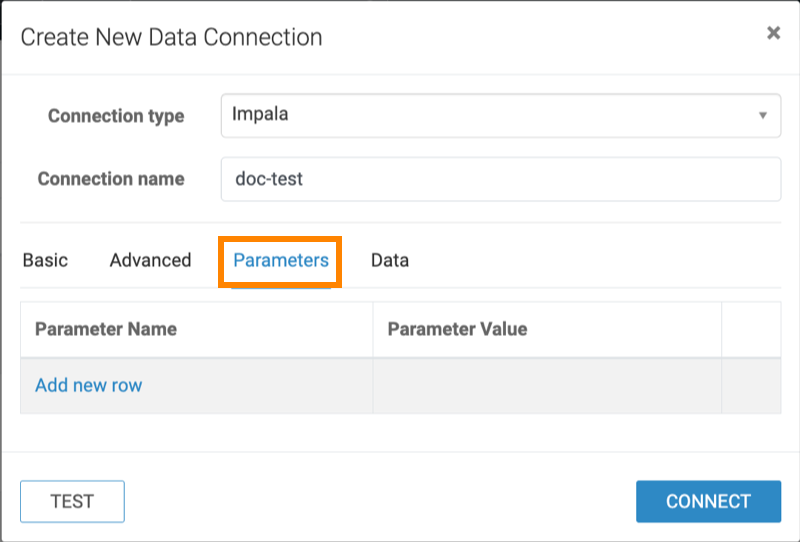This screenshot has width=800, height=542.
Task: Click the Connection name label
Action: 111,179
